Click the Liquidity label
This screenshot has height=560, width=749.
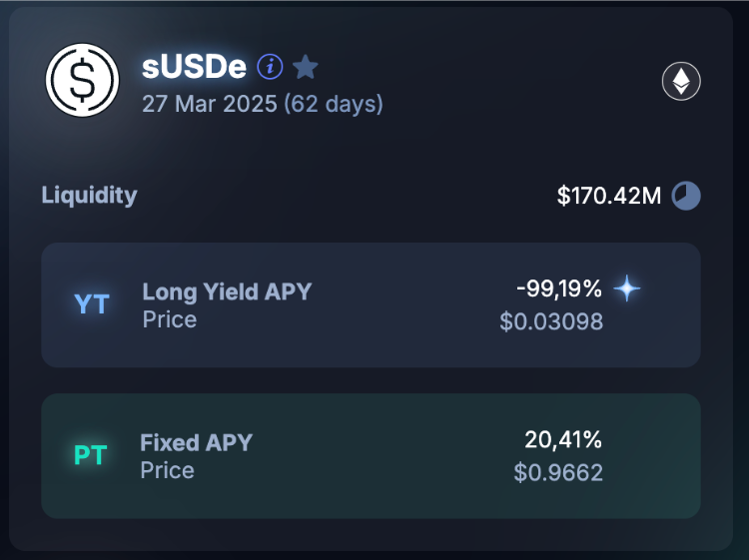pos(89,196)
